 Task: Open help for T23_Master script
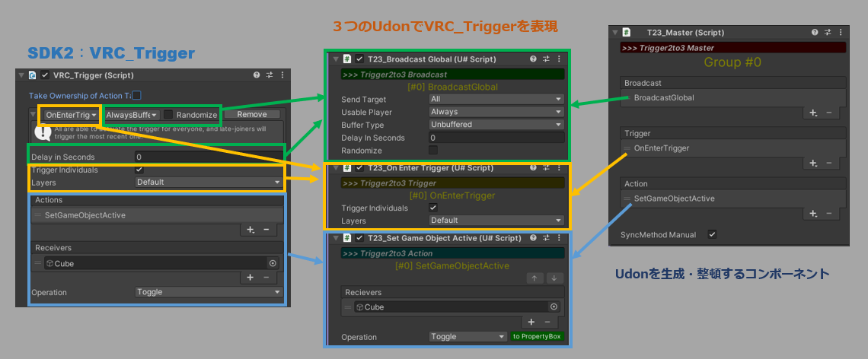pyautogui.click(x=815, y=33)
